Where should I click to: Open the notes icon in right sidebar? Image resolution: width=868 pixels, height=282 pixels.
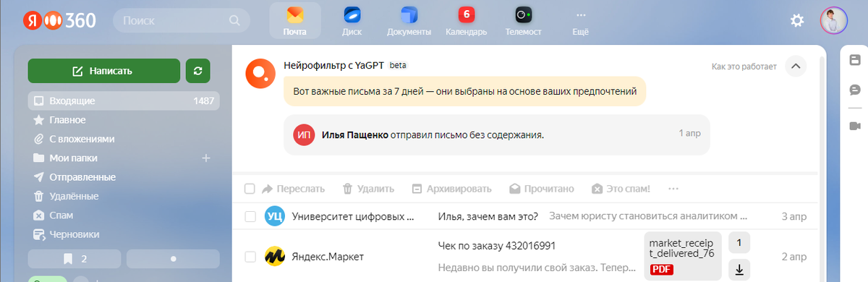click(854, 59)
